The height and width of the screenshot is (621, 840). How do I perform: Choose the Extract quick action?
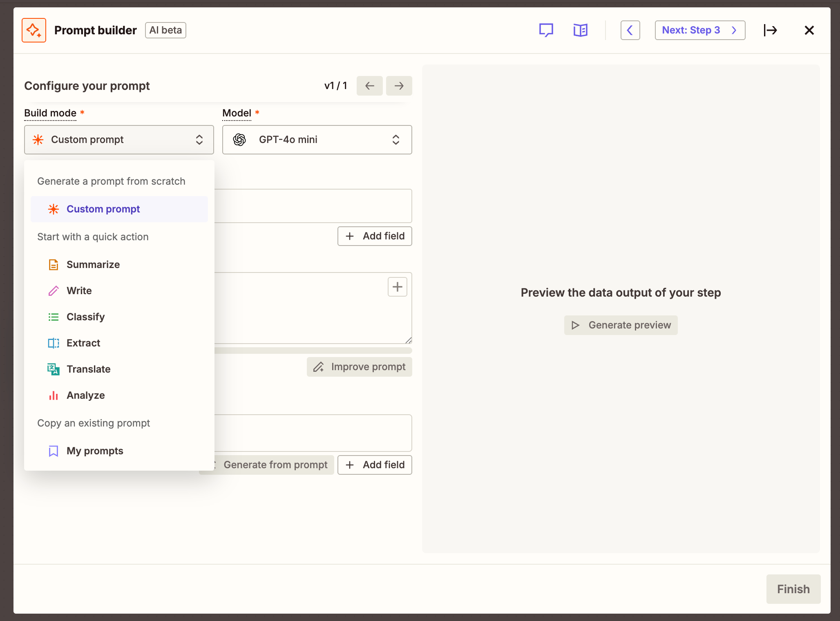[83, 343]
